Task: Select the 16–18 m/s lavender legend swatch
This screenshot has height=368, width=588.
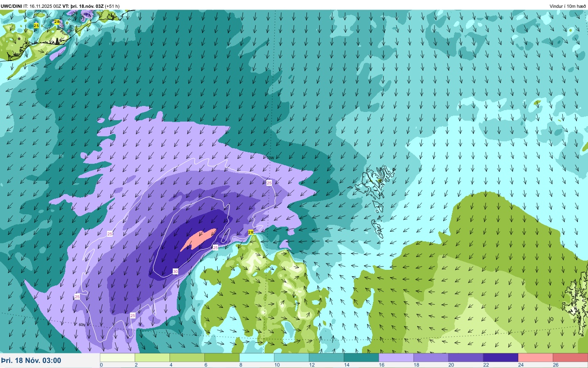Action: point(396,358)
